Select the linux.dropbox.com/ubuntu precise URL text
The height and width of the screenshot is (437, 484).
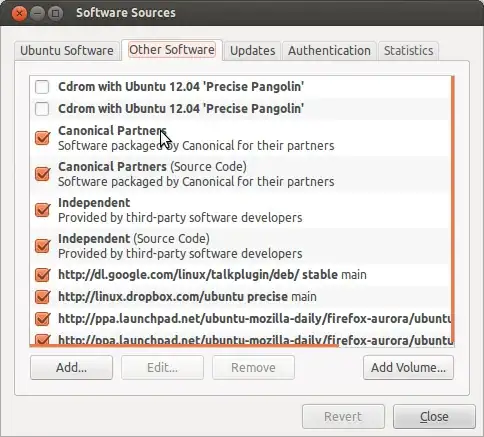tap(187, 297)
